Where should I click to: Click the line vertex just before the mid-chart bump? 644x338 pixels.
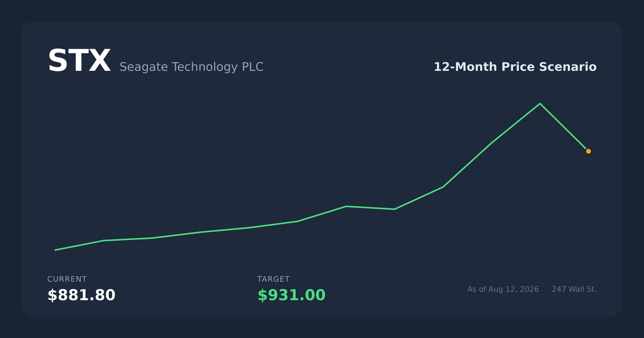(297, 221)
